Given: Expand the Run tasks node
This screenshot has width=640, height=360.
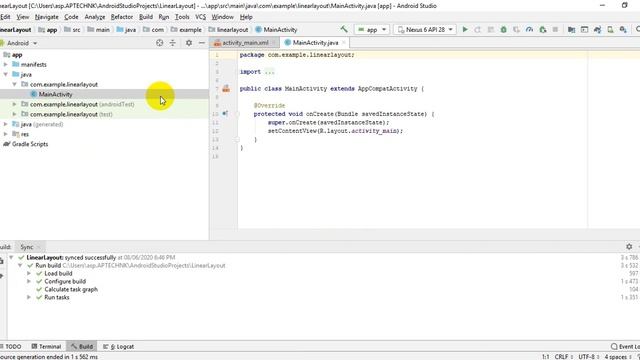Looking at the screenshot, I should [29, 297].
